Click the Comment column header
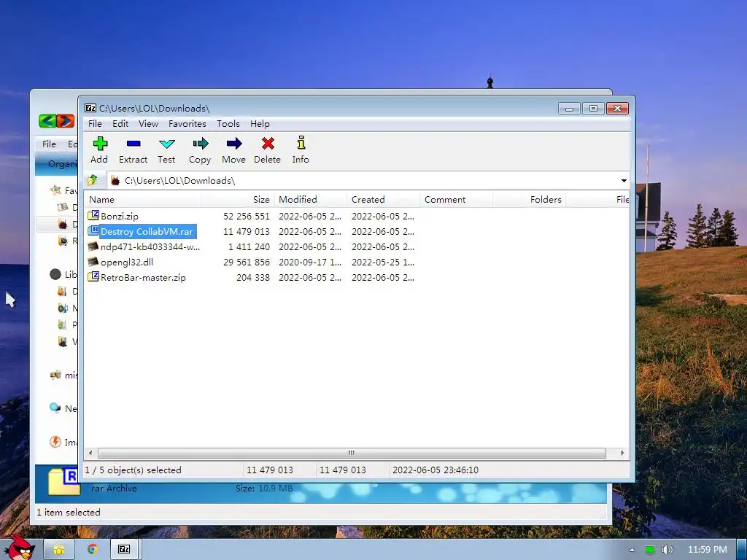This screenshot has height=560, width=747. [457, 200]
